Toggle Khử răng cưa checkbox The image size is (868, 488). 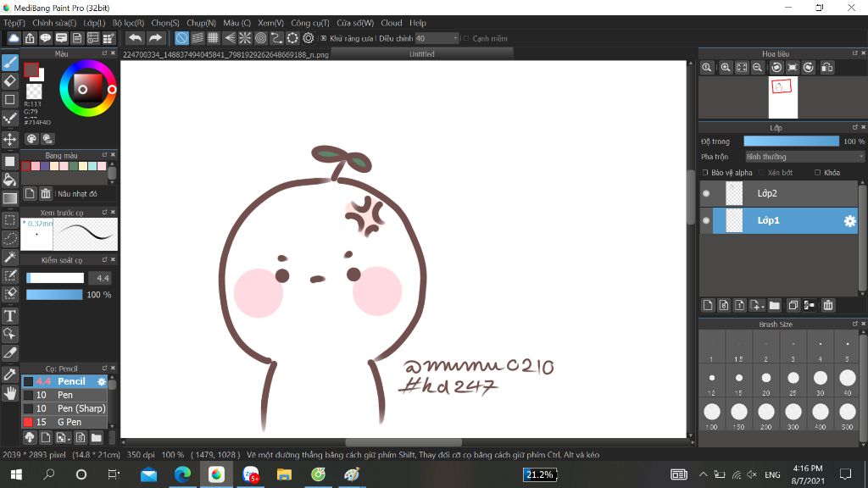tap(323, 38)
